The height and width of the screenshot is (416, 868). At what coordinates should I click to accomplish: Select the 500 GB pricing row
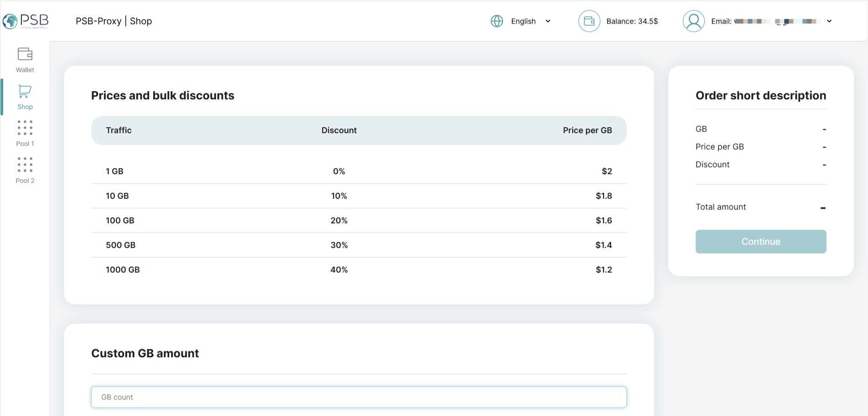point(359,245)
